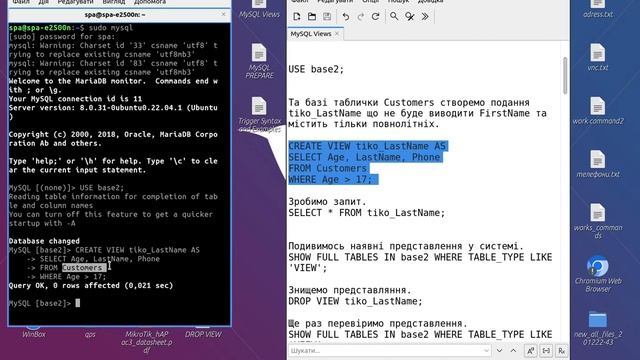Click 'SELECT * FROM tiko_LastName;' in editor

click(x=367, y=213)
